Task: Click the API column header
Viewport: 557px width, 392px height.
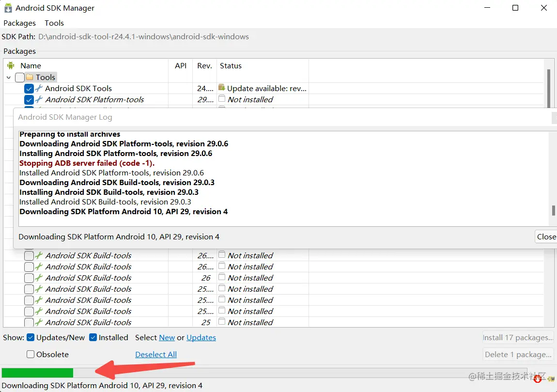Action: 181,65
